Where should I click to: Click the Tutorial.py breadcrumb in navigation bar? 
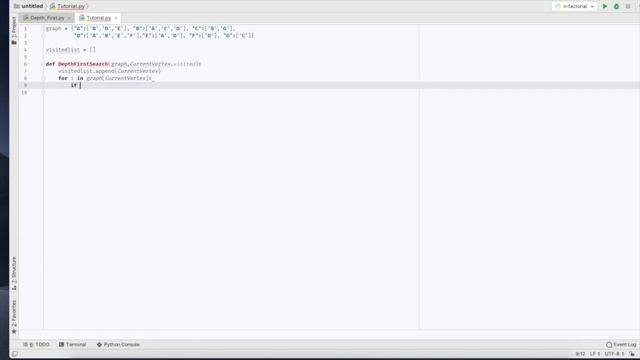(68, 6)
